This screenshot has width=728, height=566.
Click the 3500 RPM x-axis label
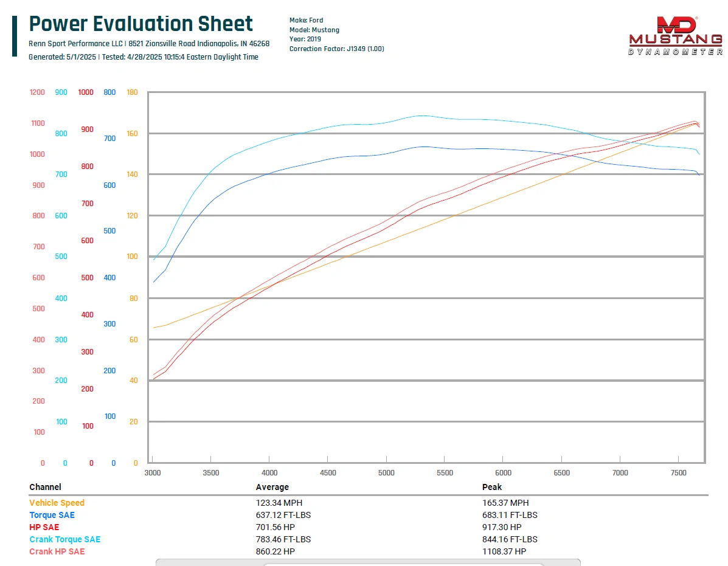211,473
